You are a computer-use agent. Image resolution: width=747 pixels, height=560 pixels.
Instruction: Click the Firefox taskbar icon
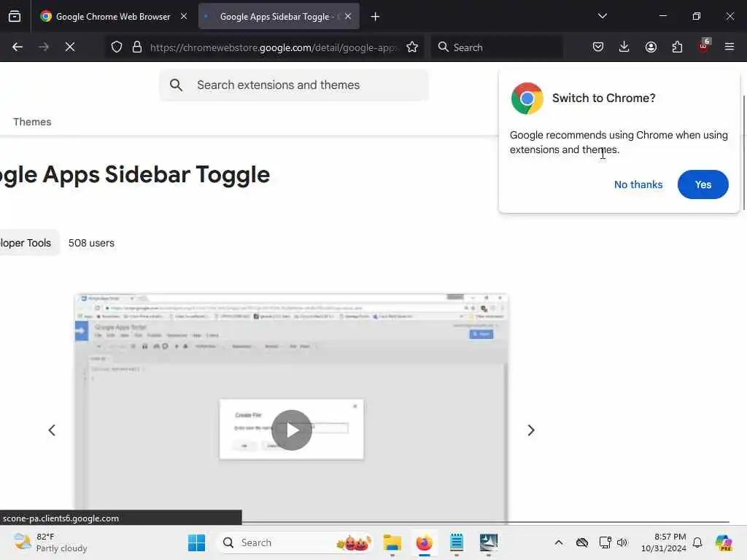tap(424, 542)
